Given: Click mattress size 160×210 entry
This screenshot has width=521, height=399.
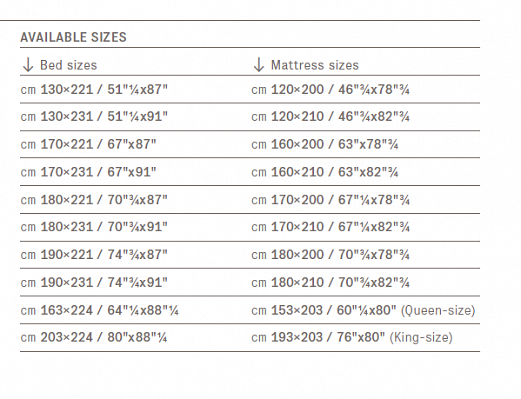Looking at the screenshot, I should coord(325,172).
